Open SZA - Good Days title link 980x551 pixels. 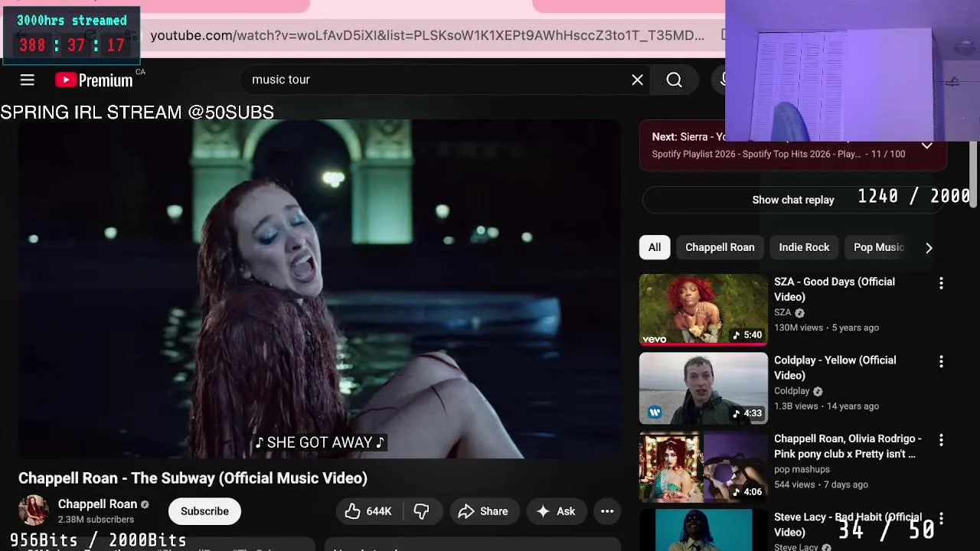pyautogui.click(x=835, y=289)
